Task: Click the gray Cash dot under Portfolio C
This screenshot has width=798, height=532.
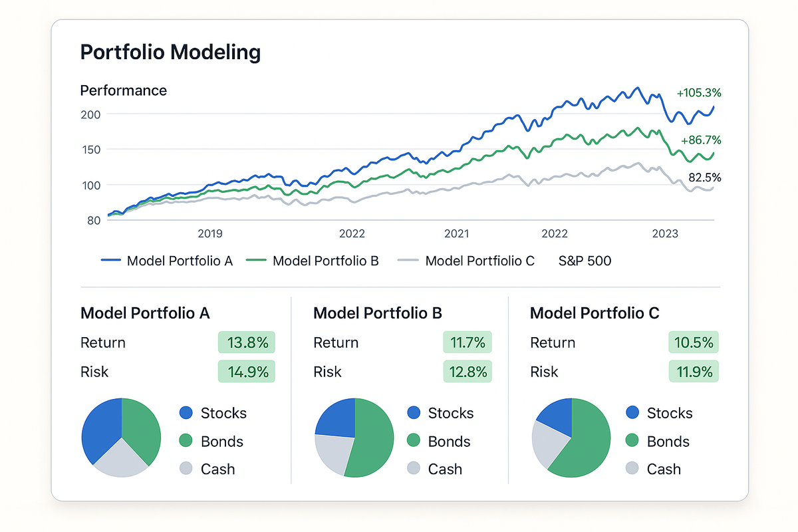Action: pos(632,469)
